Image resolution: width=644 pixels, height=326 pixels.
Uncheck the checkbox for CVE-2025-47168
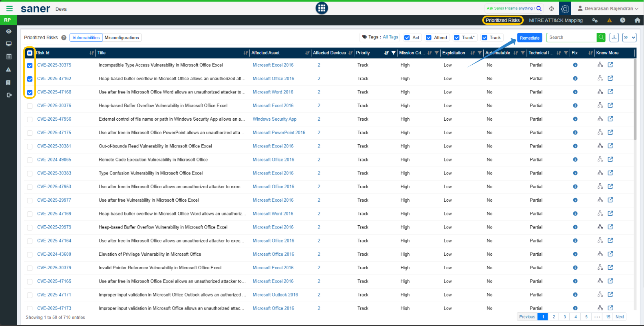click(x=30, y=93)
